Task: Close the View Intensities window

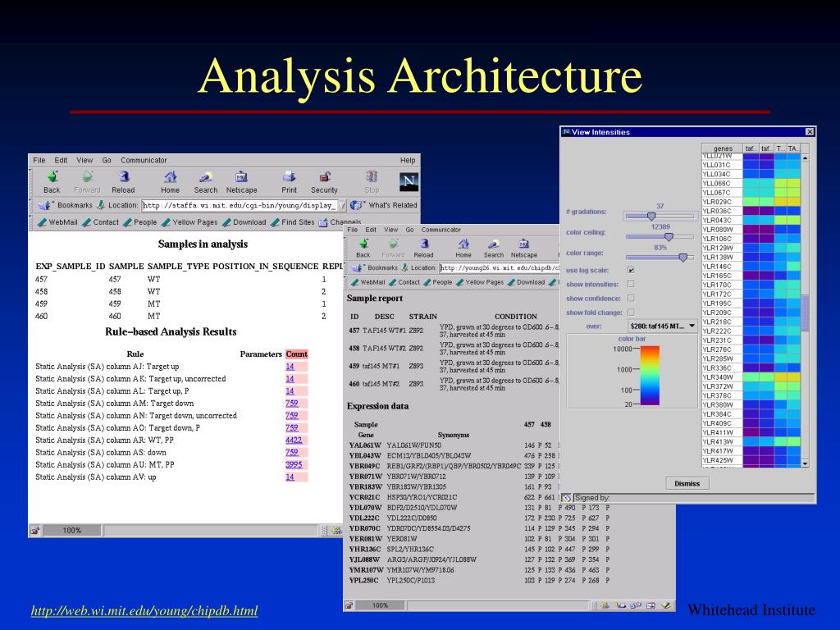Action: [810, 132]
